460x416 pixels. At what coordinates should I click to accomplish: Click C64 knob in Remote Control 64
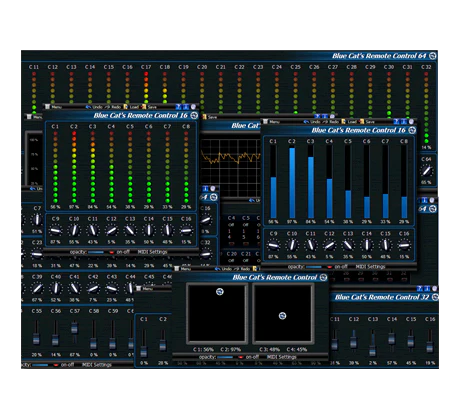coord(426,171)
